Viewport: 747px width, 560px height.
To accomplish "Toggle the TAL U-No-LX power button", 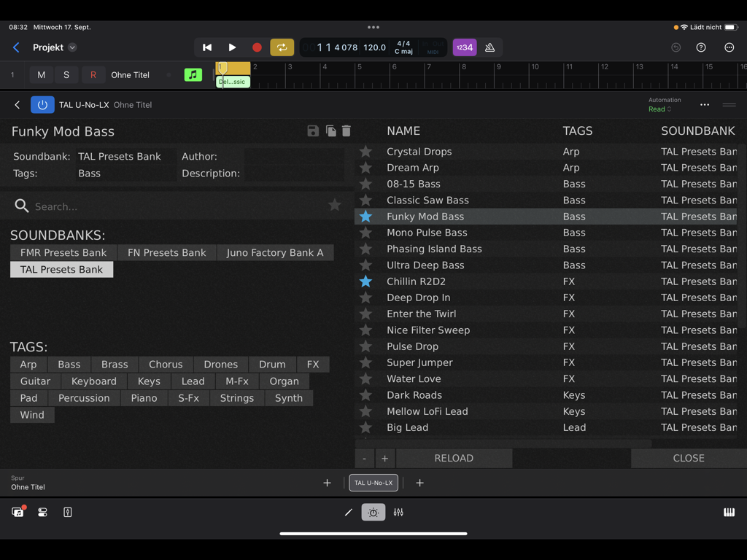I will tap(42, 104).
